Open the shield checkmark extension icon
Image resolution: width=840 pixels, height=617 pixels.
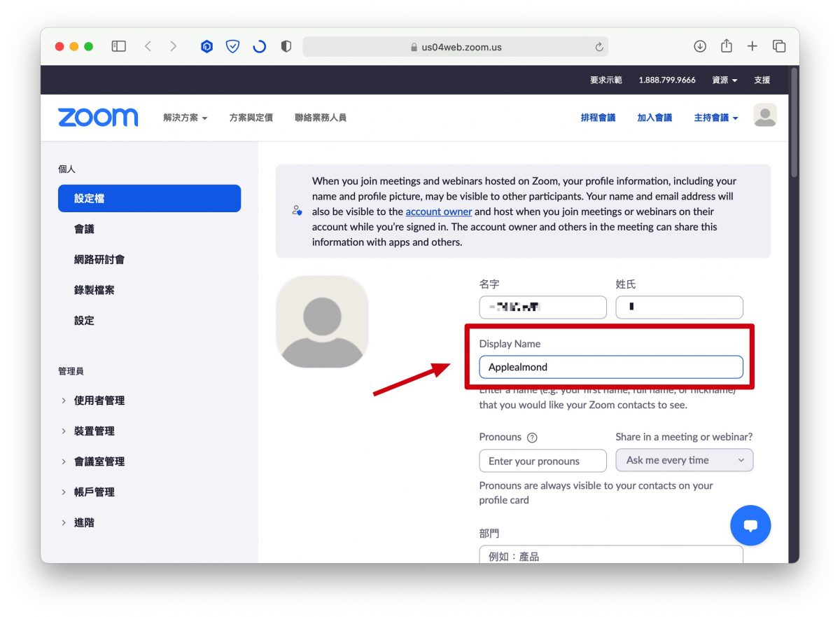pyautogui.click(x=232, y=47)
